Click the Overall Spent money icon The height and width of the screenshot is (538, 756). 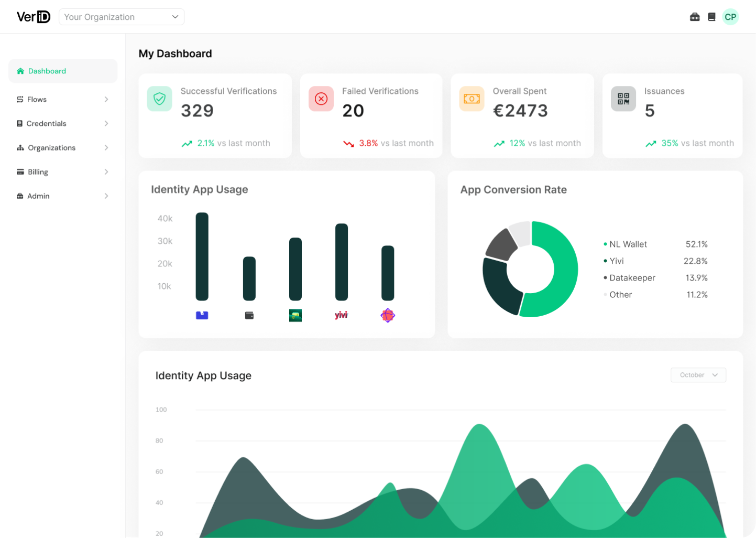click(472, 99)
